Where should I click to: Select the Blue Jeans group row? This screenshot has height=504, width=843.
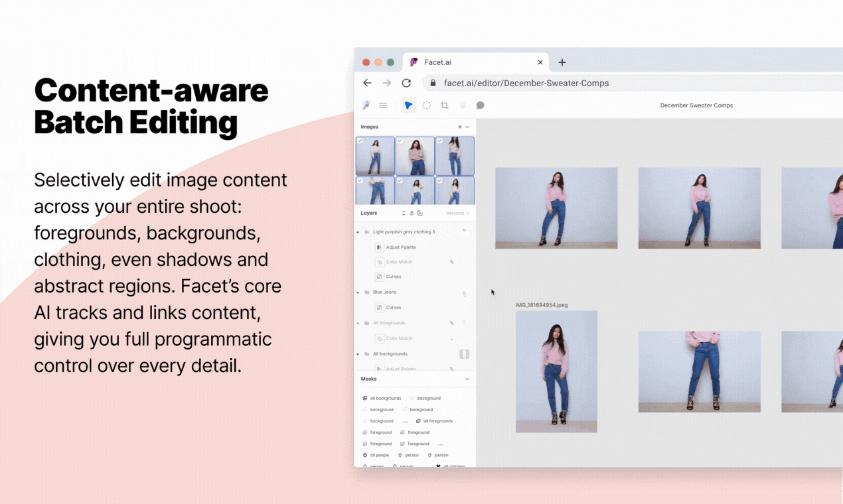(x=416, y=292)
